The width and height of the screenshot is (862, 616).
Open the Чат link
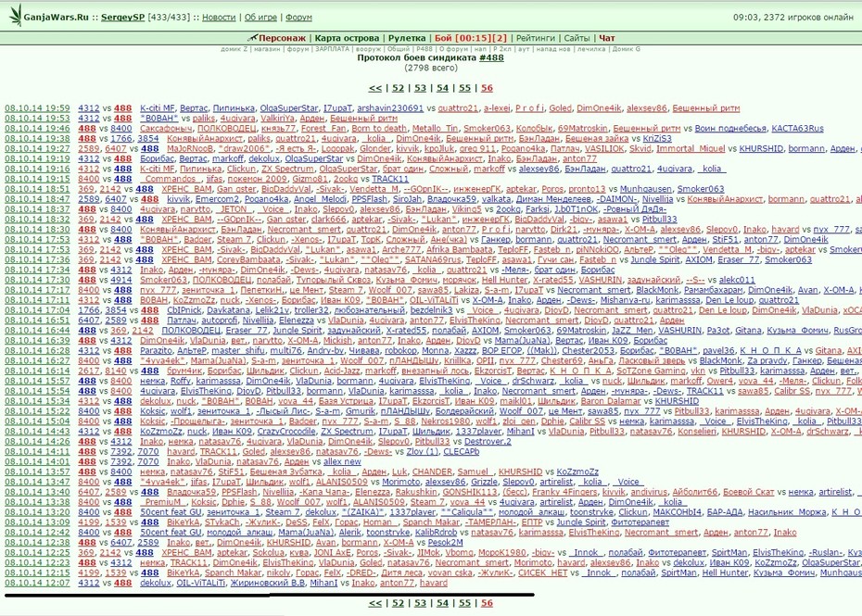click(x=607, y=38)
